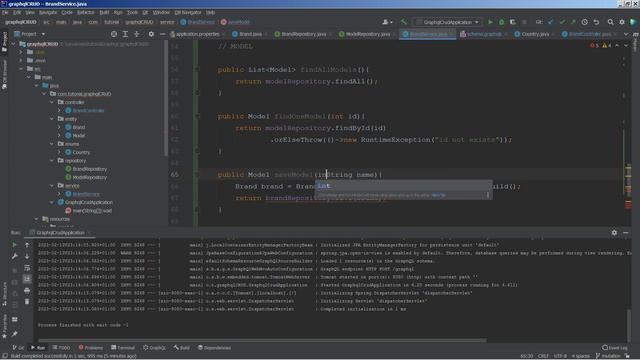Collapse the service package folder
The width and height of the screenshot is (640, 360).
pyautogui.click(x=52, y=185)
